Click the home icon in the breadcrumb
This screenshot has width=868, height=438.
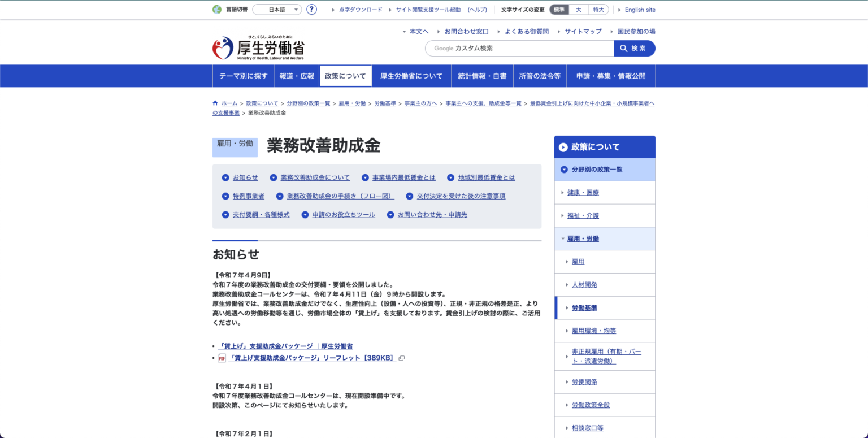pos(215,103)
